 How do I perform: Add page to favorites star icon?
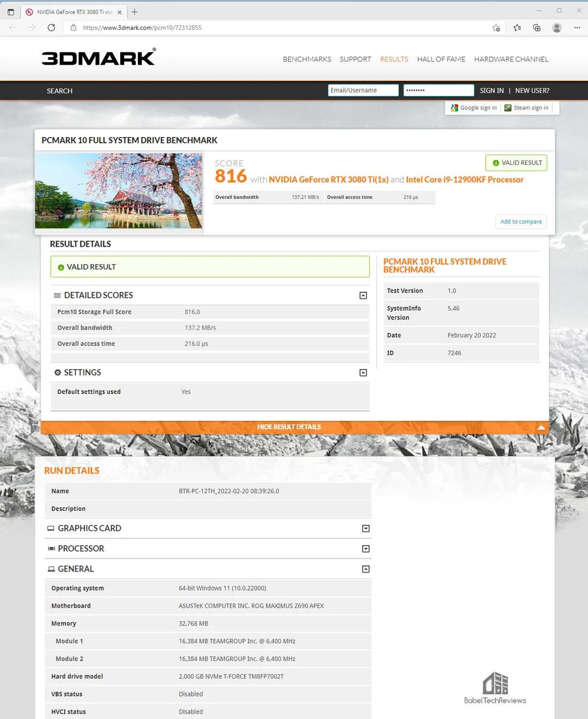click(496, 27)
